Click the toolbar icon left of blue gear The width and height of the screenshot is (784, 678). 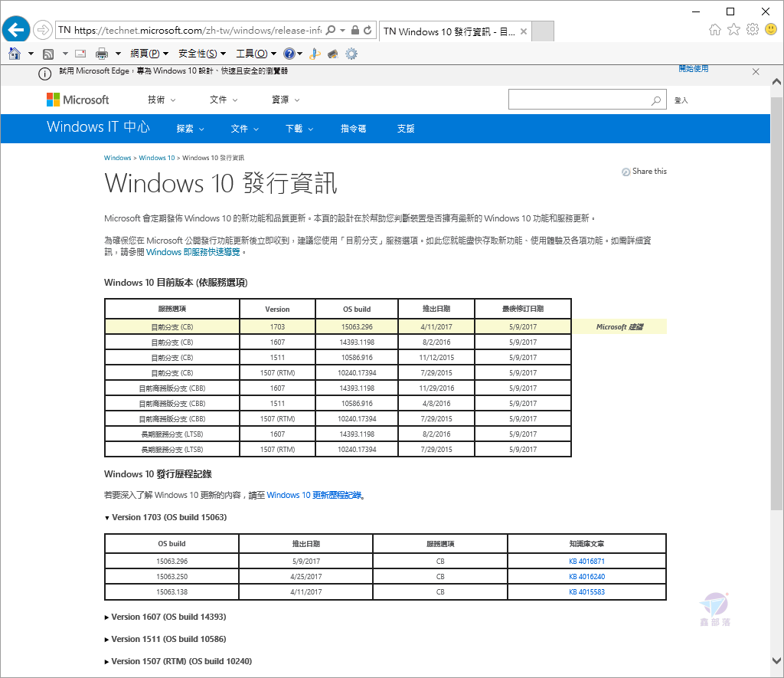[x=333, y=54]
